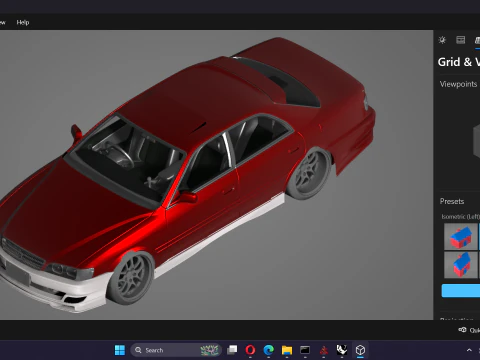The image size is (480, 360).
Task: Open the Rhino app on the taskbar
Action: click(342, 350)
